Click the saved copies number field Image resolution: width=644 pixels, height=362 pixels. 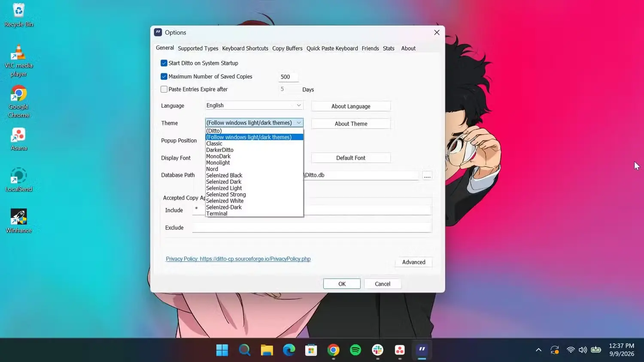pos(289,77)
